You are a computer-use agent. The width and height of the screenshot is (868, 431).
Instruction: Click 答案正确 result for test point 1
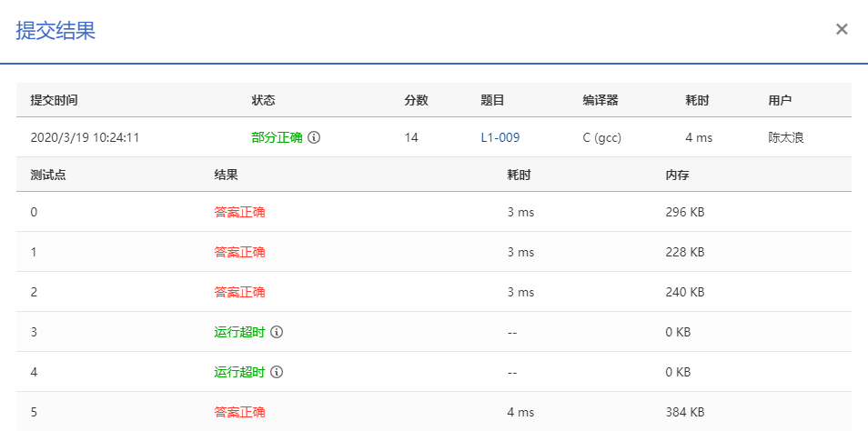tap(239, 252)
